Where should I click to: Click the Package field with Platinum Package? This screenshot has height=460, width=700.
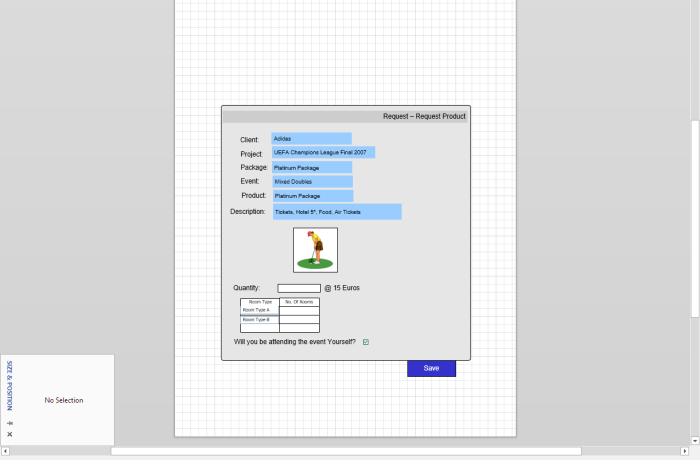pyautogui.click(x=312, y=168)
